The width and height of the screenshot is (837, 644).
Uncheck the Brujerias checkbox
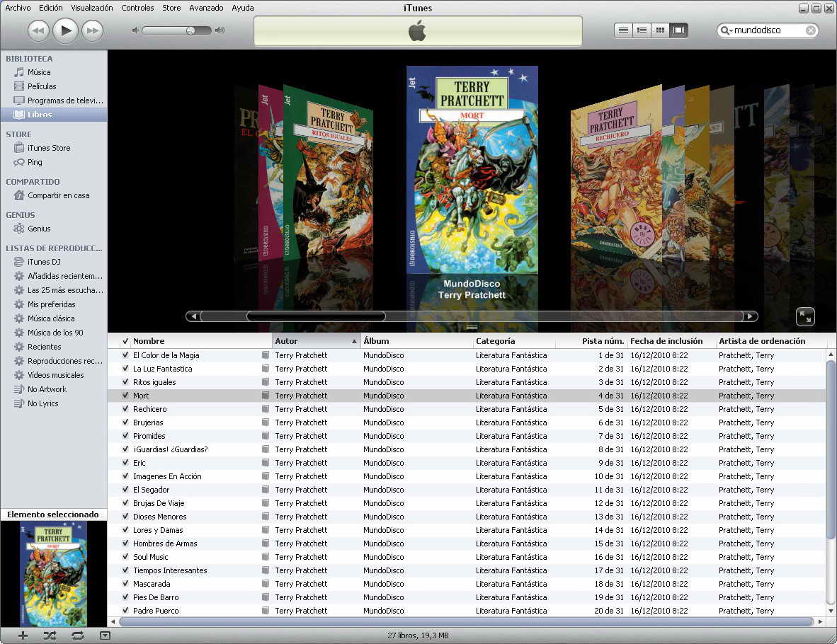125,422
